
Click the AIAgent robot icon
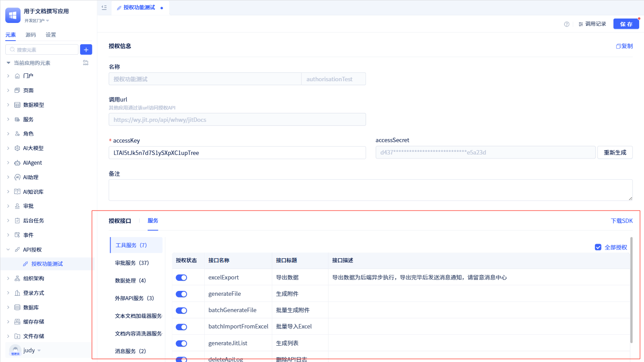[x=17, y=162]
